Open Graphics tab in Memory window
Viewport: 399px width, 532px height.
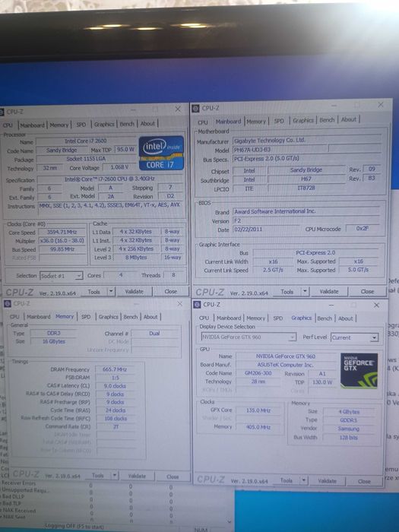(x=108, y=317)
